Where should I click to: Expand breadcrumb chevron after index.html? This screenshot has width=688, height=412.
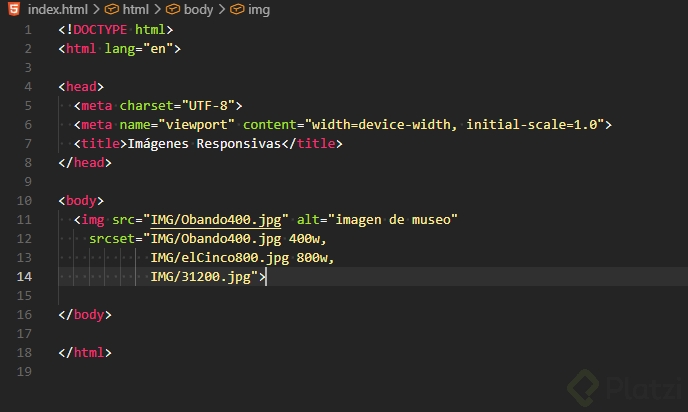pyautogui.click(x=96, y=9)
